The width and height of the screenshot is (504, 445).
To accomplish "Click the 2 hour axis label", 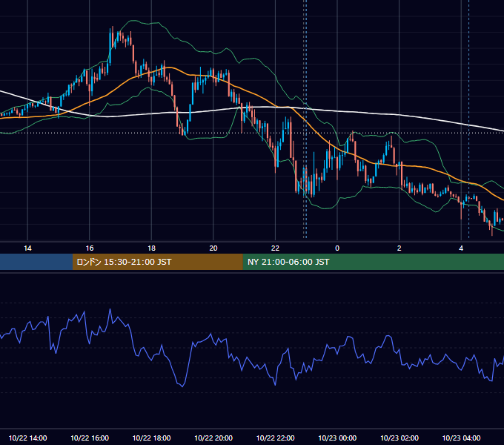I will (399, 248).
